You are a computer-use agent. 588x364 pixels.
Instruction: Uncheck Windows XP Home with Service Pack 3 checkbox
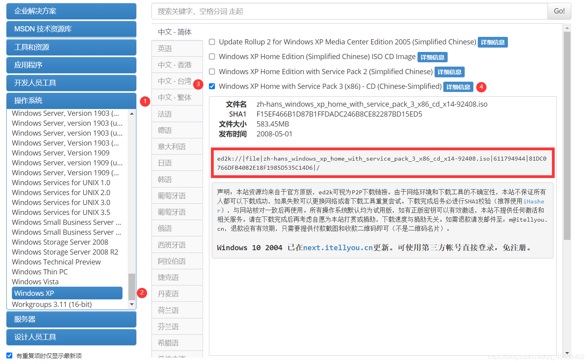tap(212, 86)
